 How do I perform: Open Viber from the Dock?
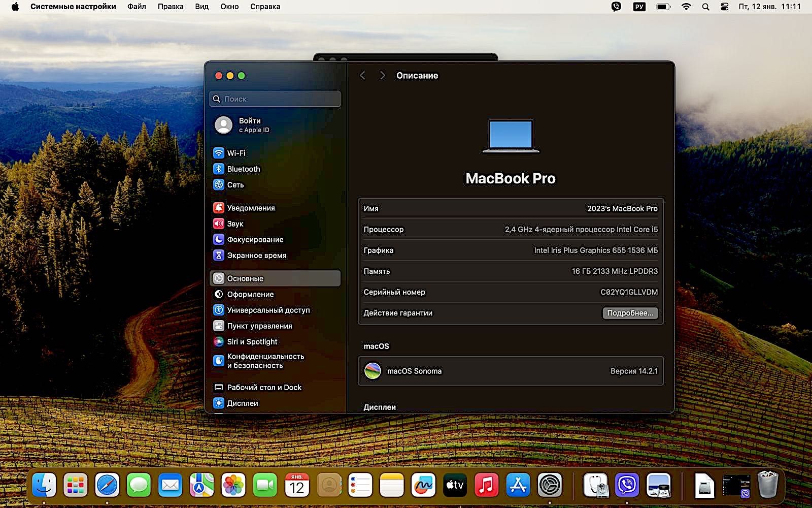tap(627, 486)
